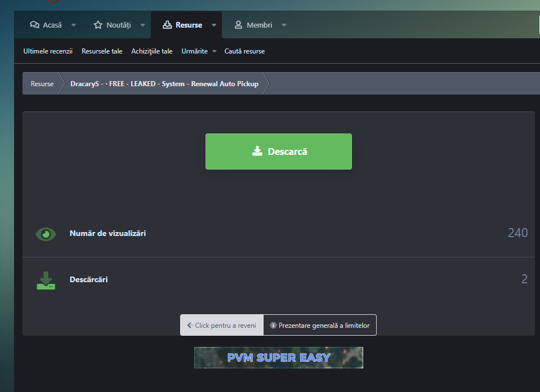Viewport: 540px width, 392px height.
Task: Click the back arrow icon beside Click pentru
Action: tap(190, 325)
